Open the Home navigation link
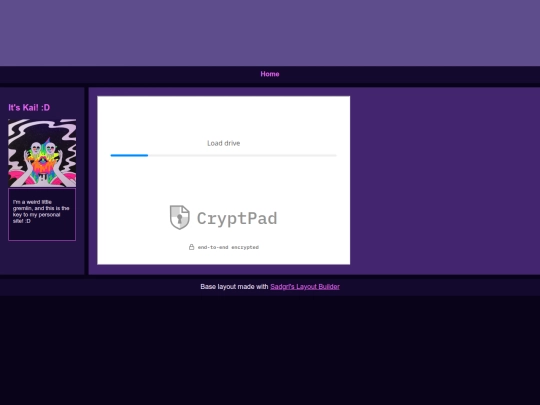The image size is (540, 405). (x=270, y=74)
